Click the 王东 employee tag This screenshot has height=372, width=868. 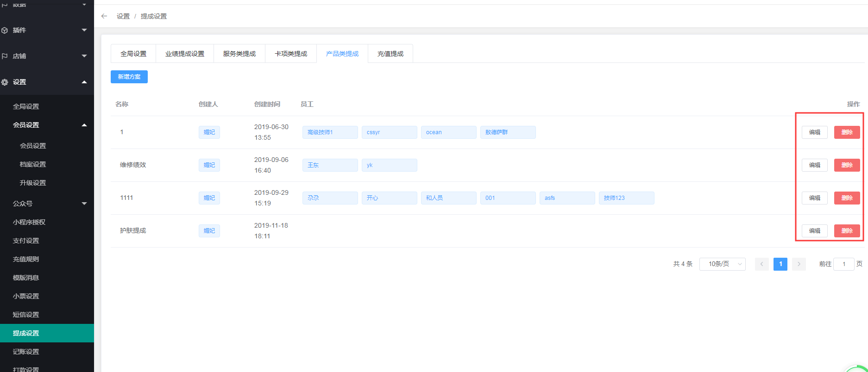coord(330,165)
